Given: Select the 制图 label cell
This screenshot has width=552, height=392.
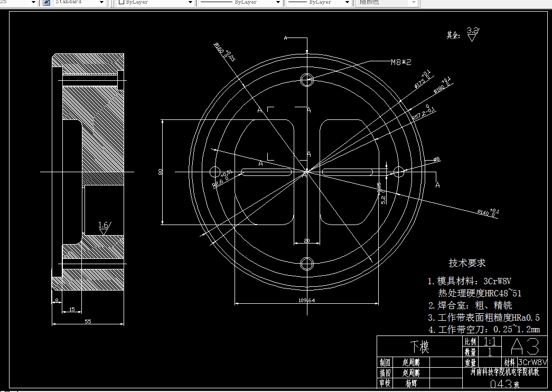Looking at the screenshot, I should pos(385,362).
